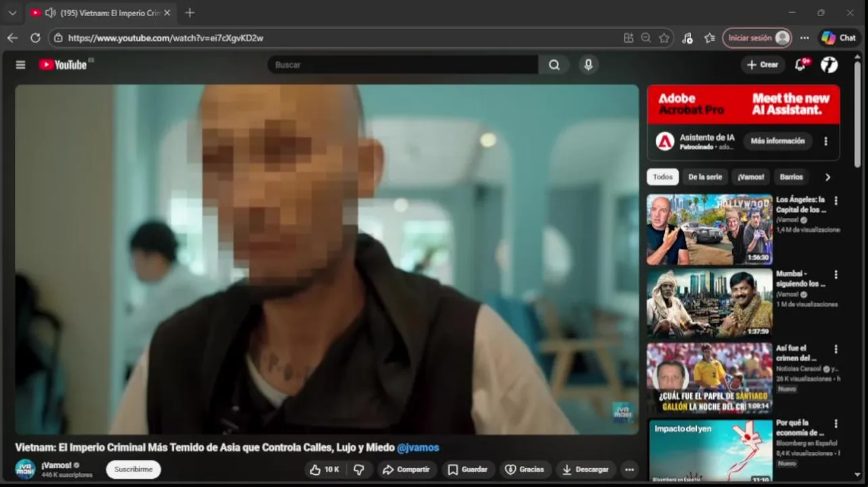Subscribe with the Suscribirme button
Viewport: 868px width, 487px height.
[133, 469]
